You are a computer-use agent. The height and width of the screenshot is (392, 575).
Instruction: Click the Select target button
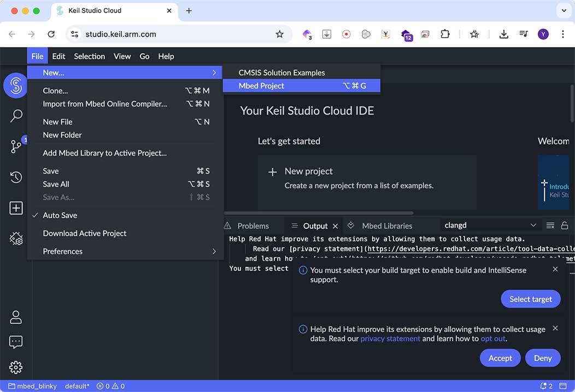[530, 299]
